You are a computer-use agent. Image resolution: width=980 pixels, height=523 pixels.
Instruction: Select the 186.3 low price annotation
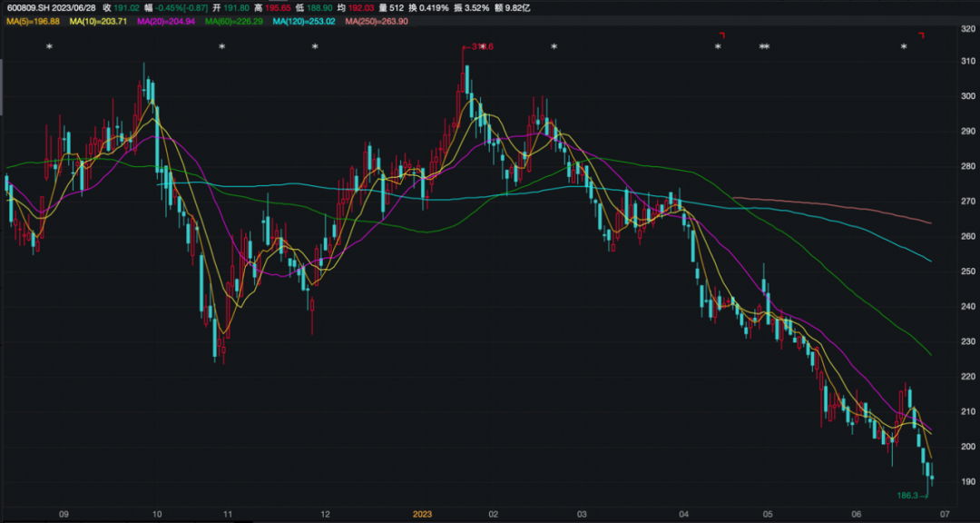907,496
